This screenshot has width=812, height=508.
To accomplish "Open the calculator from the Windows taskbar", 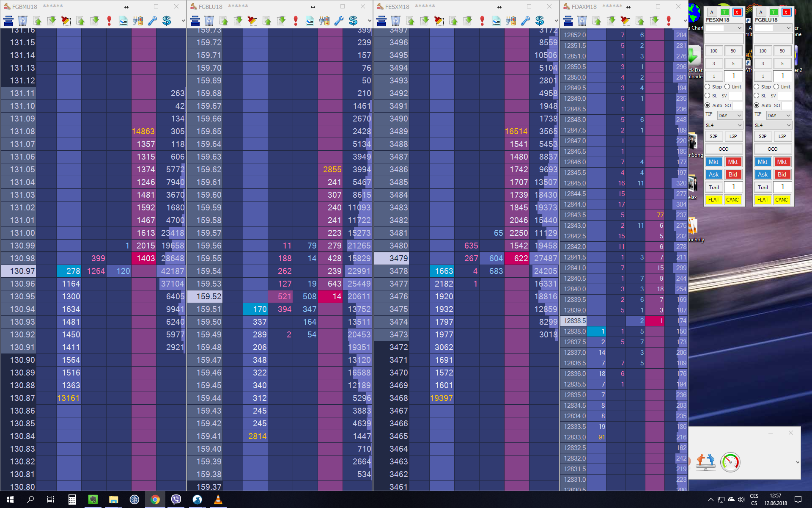I will (72, 500).
